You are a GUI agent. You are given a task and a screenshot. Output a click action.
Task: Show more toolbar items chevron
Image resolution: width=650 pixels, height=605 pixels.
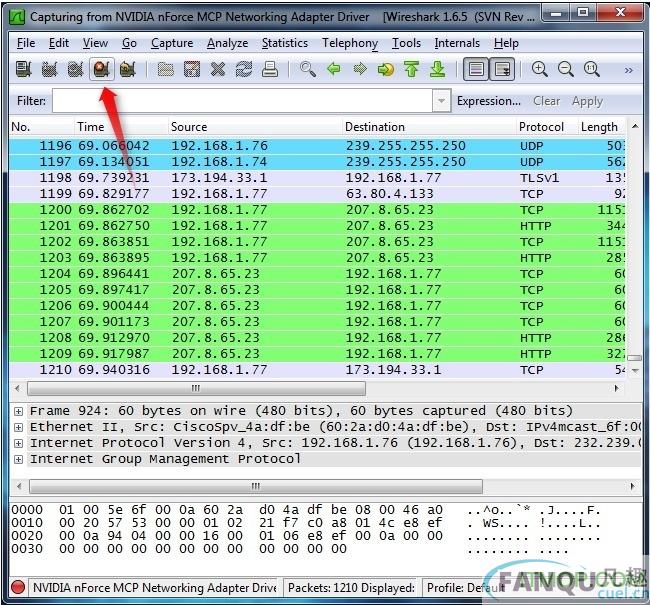628,70
